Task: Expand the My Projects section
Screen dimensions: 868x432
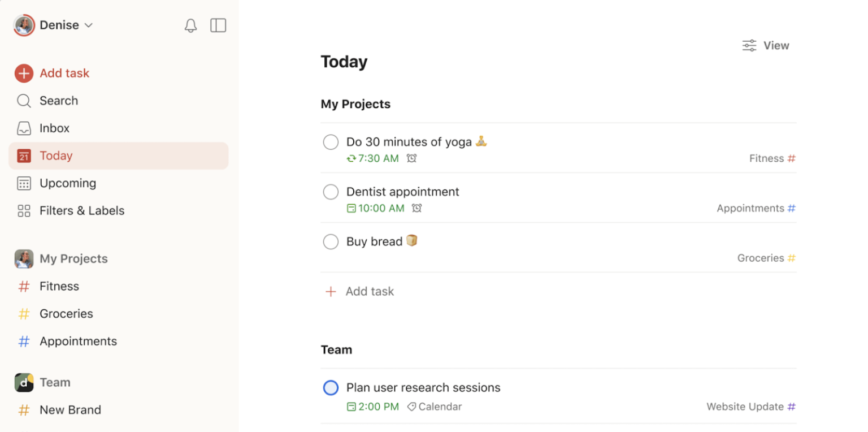Action: click(x=73, y=258)
